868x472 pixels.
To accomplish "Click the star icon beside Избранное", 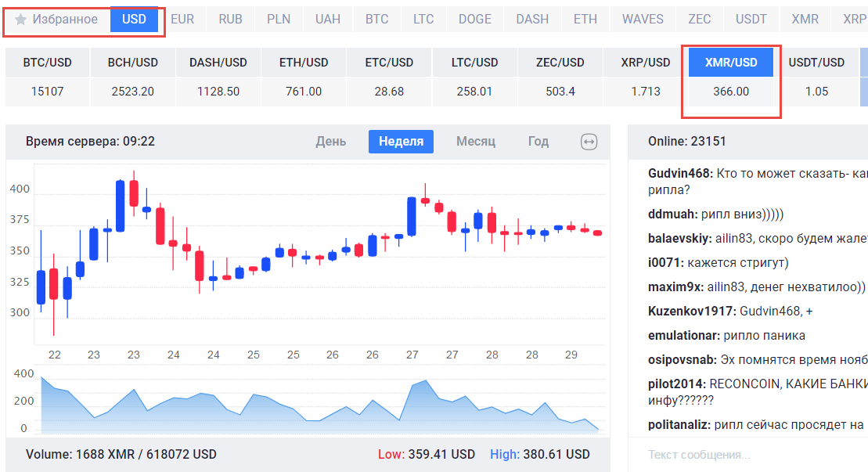I will 21,20.
